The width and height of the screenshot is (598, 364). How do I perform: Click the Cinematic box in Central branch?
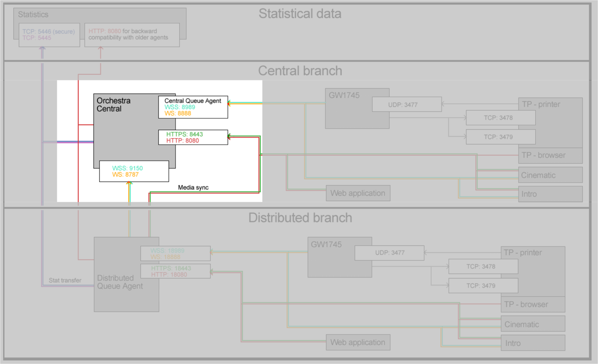[x=550, y=175]
